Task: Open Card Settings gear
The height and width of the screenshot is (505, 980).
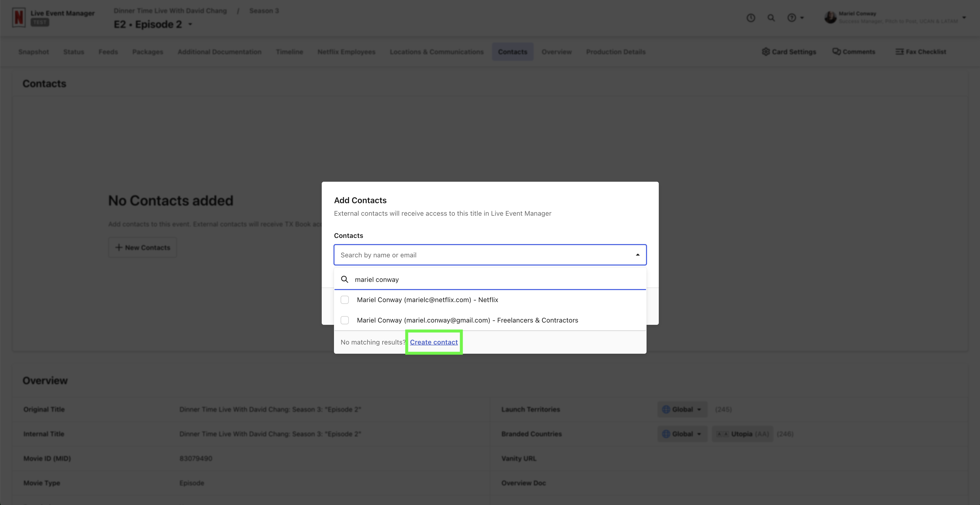Action: click(x=789, y=52)
